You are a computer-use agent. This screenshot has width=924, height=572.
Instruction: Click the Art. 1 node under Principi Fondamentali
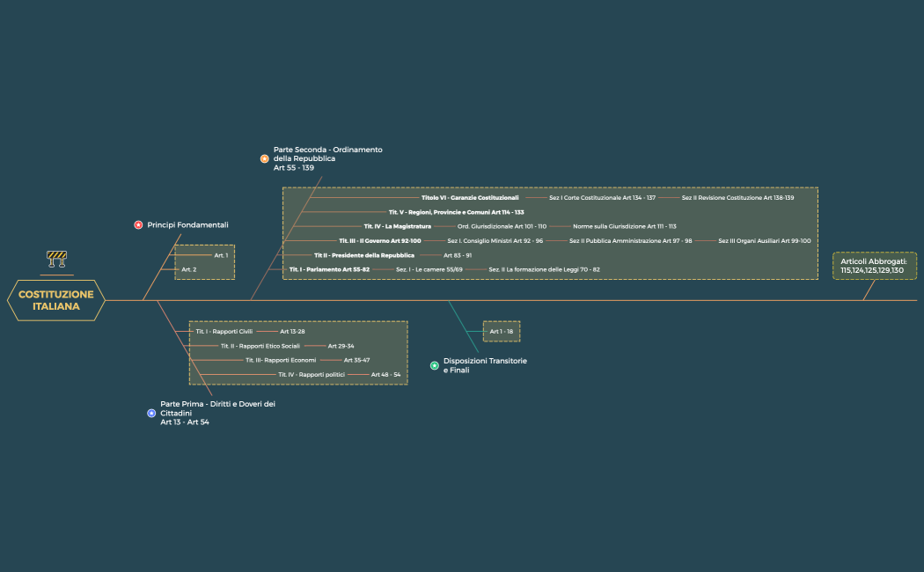pos(221,255)
